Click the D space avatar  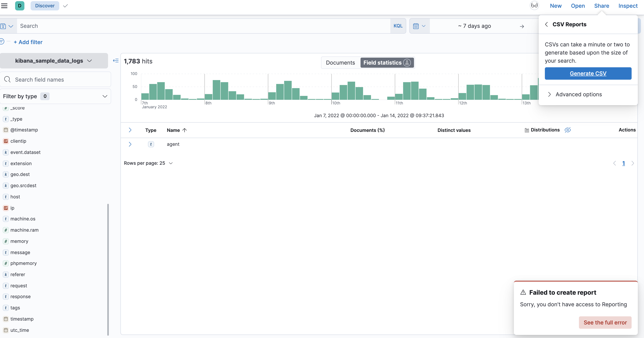(x=20, y=5)
